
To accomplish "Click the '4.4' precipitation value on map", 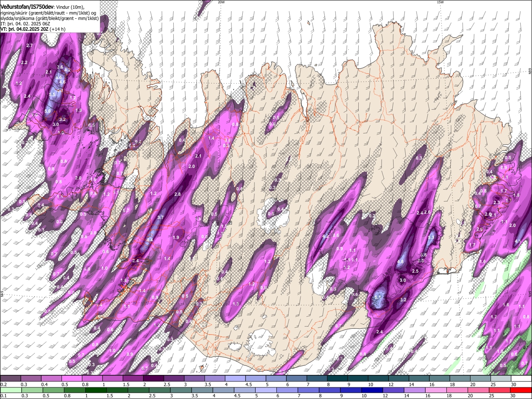I will 150,240.
